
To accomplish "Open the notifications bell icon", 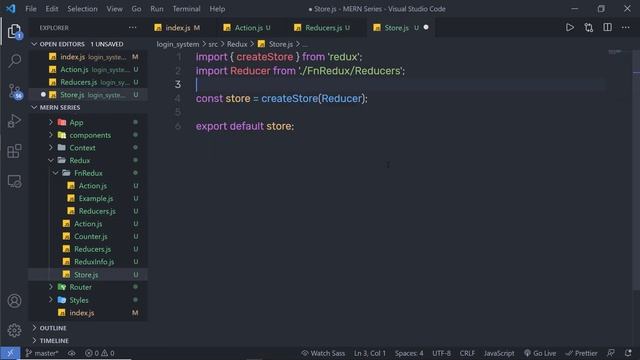I will [x=628, y=353].
